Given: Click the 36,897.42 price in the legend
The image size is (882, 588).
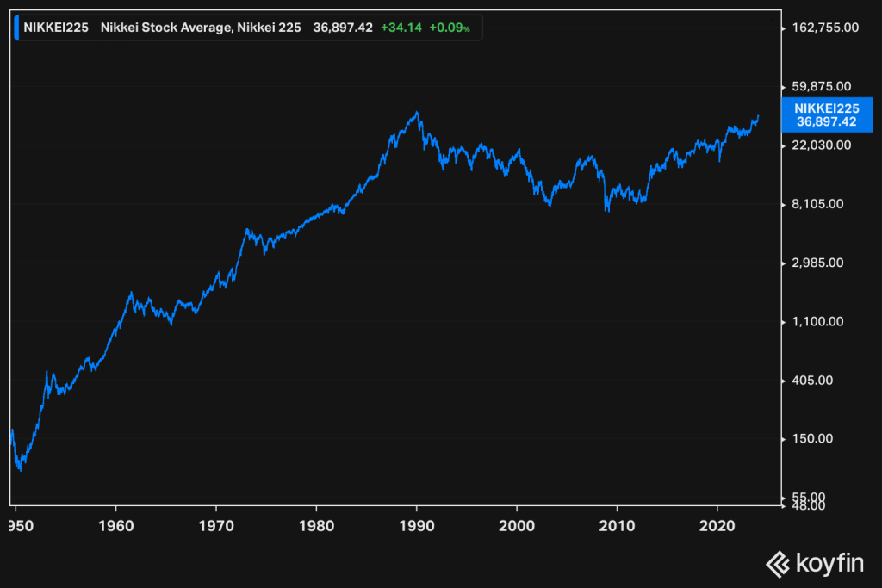Looking at the screenshot, I should [344, 28].
